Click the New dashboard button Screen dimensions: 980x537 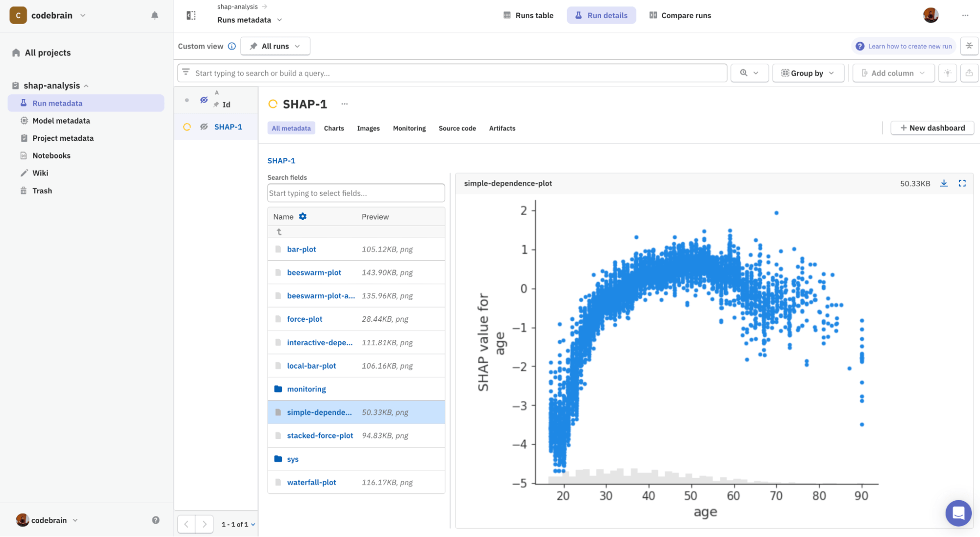931,128
